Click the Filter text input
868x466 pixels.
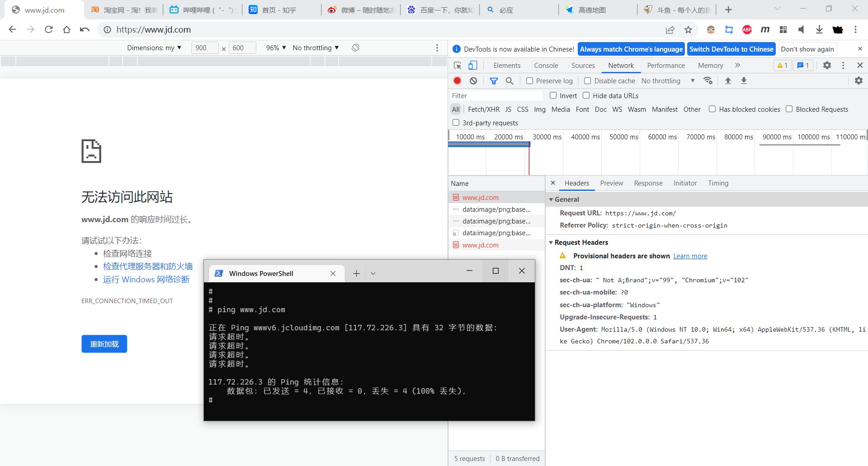pyautogui.click(x=496, y=95)
